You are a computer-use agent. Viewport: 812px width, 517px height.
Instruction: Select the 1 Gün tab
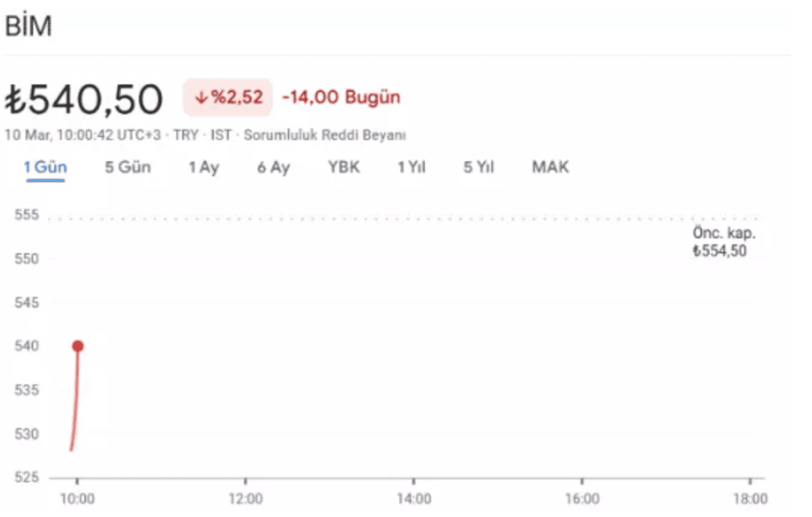point(45,167)
